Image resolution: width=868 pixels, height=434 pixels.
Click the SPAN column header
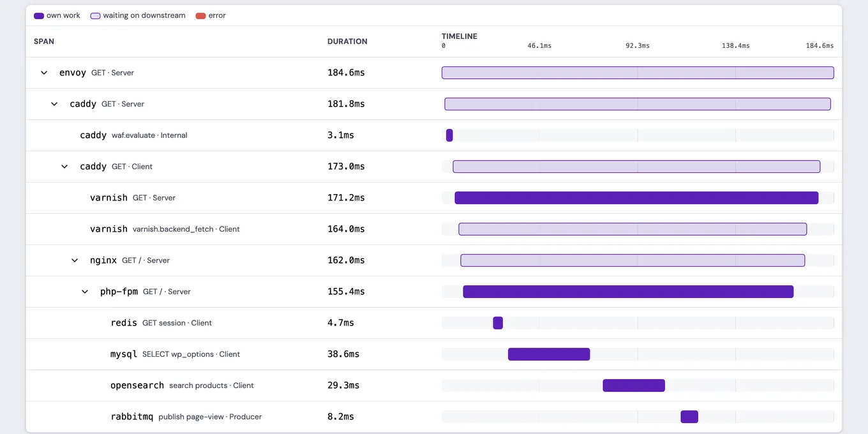pyautogui.click(x=44, y=41)
